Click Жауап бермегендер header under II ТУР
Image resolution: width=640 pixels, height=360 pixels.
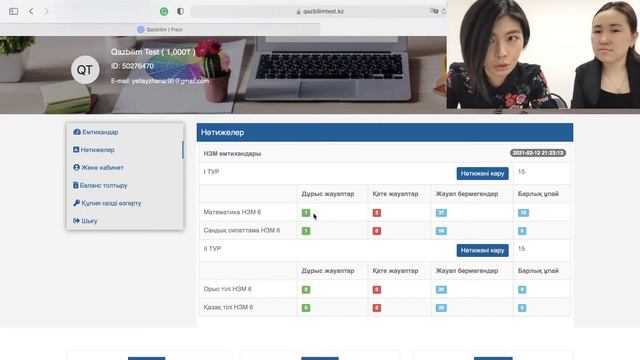467,271
